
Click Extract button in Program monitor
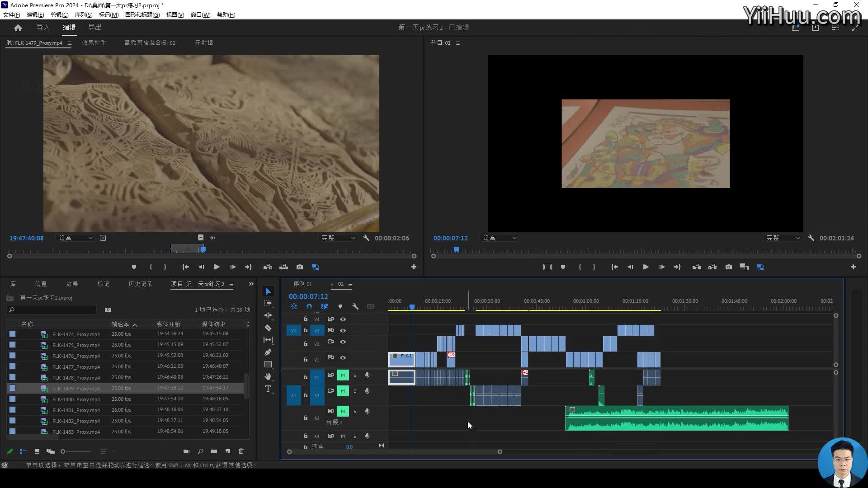coord(713,267)
